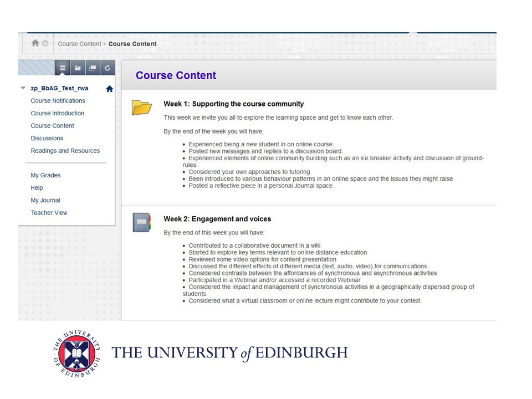Open the Discussions menu item
The image size is (532, 399).
click(47, 139)
